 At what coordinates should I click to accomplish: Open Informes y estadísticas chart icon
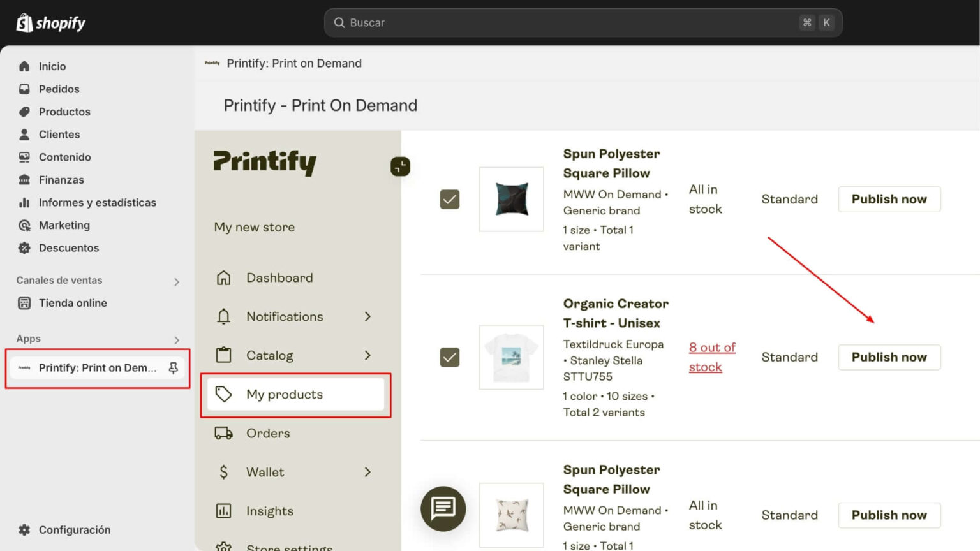click(24, 203)
